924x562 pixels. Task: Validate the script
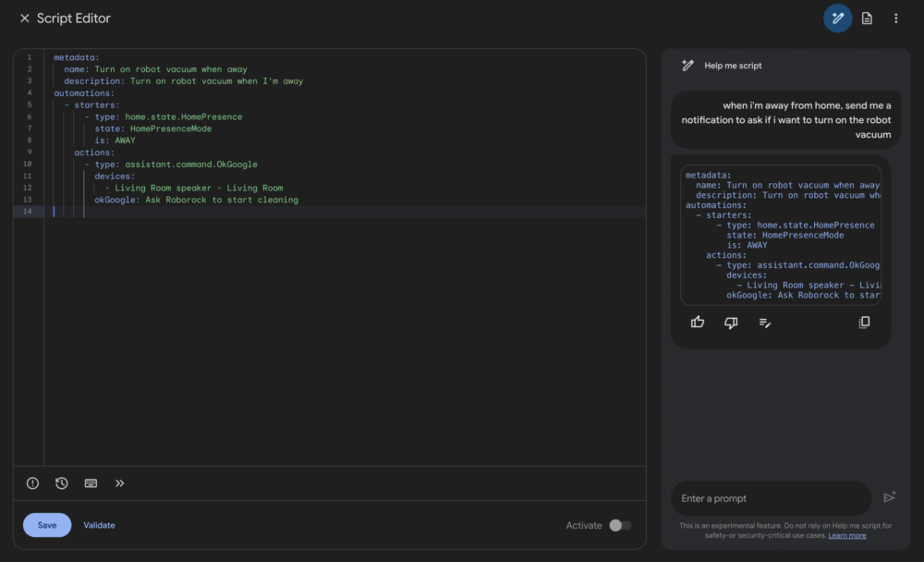[x=99, y=524]
